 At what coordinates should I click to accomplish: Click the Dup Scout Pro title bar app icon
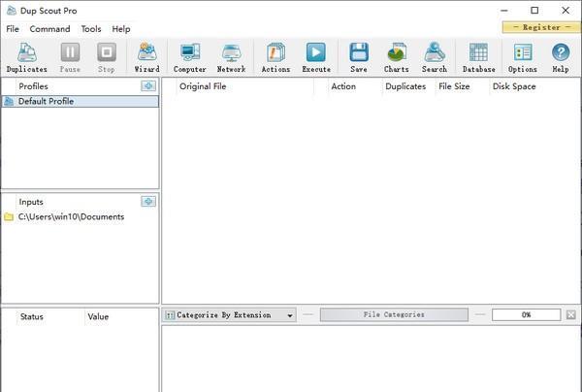[12, 11]
